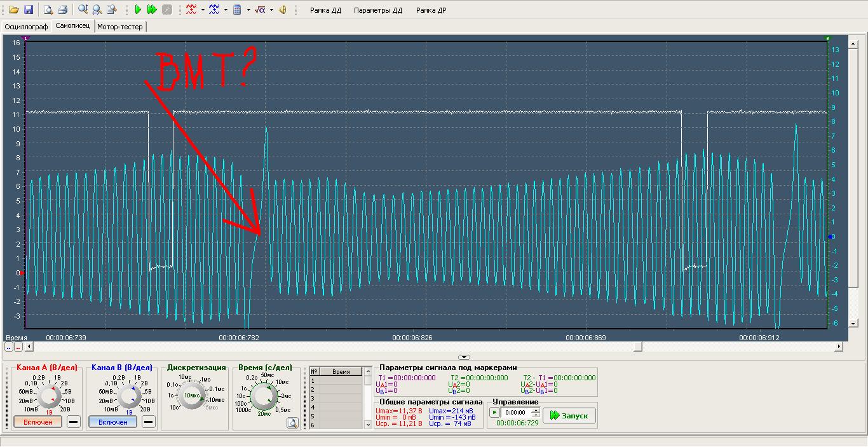Switch to the Осциллограф tab
The height and width of the screenshot is (447, 868).
tap(26, 27)
